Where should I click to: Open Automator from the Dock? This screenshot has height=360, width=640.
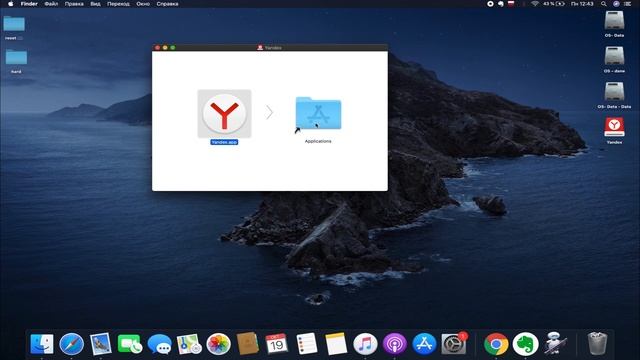(x=555, y=344)
